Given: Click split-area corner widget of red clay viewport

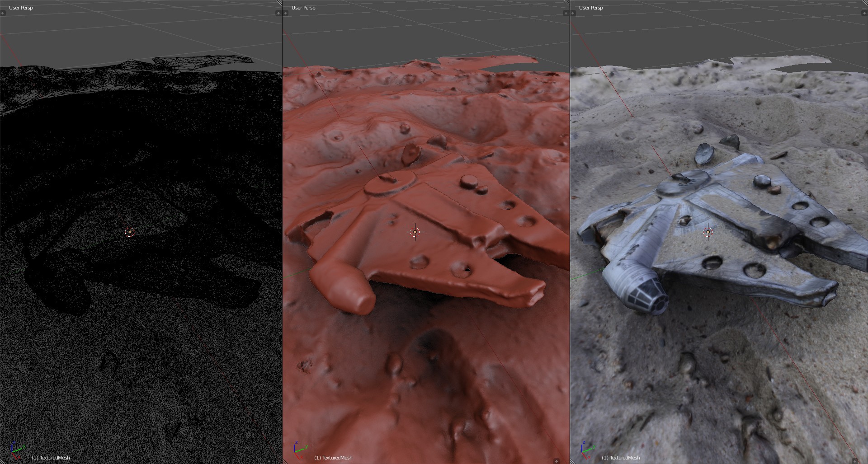Looking at the screenshot, I should click(x=566, y=3).
